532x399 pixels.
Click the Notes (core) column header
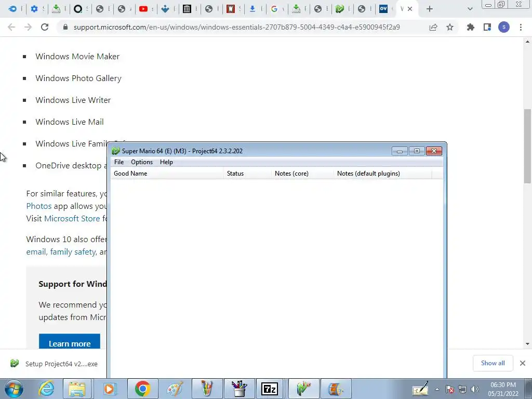click(302, 174)
